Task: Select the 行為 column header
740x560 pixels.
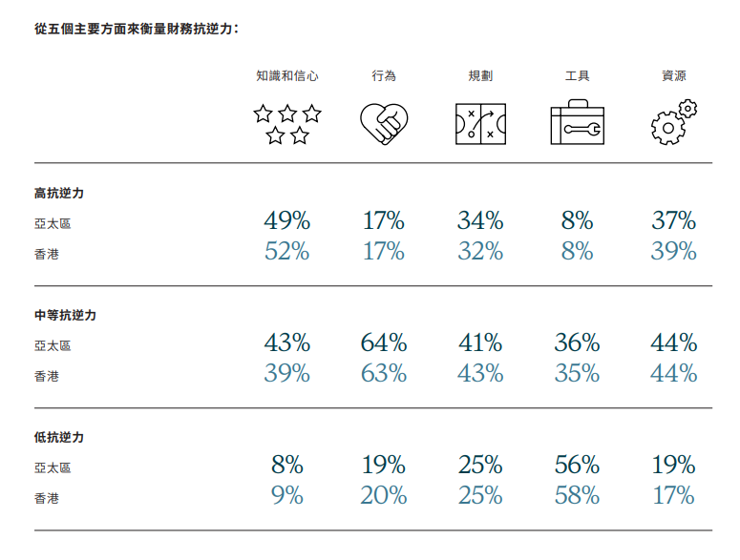Action: click(x=384, y=75)
